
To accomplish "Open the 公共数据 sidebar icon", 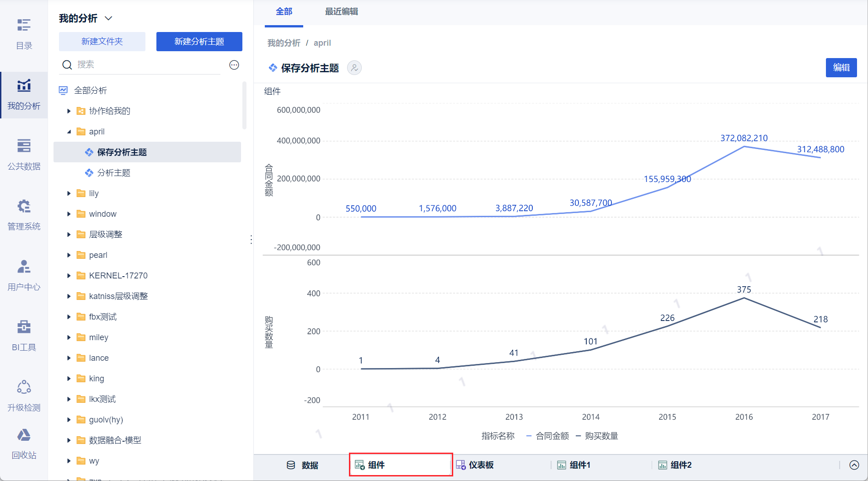I will coord(24,146).
